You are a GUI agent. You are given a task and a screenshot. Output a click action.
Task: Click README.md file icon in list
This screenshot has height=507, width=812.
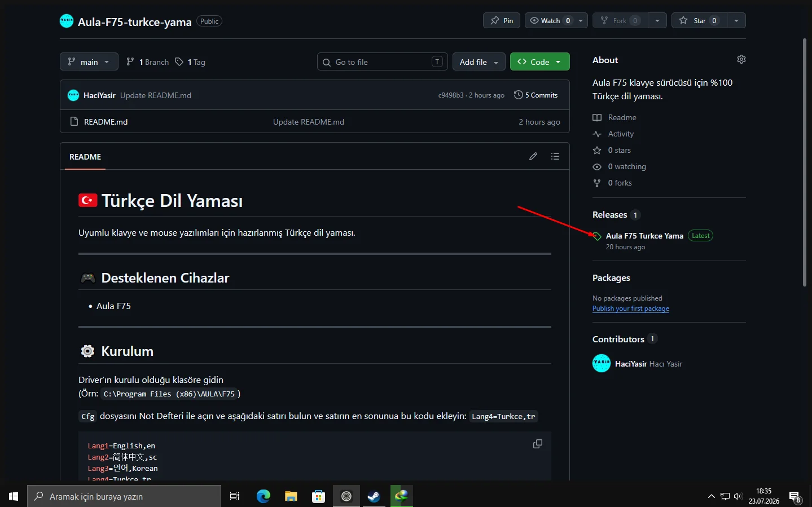(x=74, y=121)
